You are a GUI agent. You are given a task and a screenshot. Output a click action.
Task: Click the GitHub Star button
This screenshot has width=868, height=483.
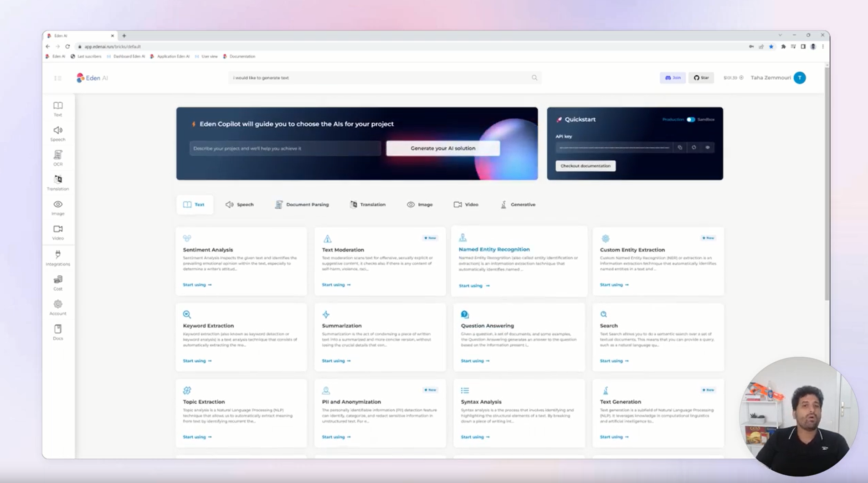point(701,78)
